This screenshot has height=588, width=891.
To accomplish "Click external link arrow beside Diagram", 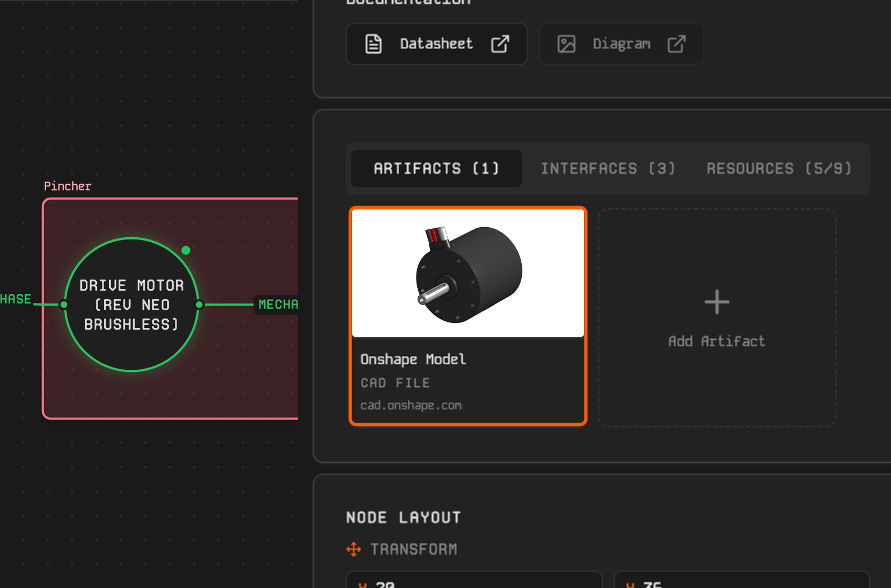I will pos(677,43).
